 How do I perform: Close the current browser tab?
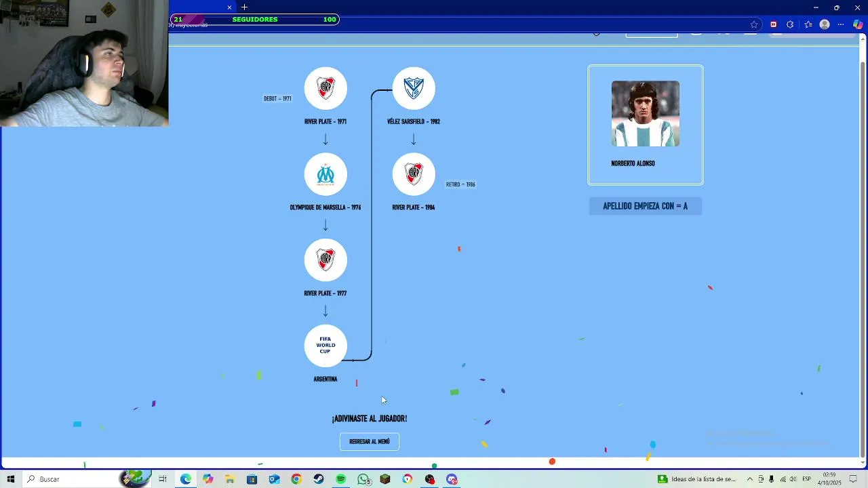[x=229, y=7]
